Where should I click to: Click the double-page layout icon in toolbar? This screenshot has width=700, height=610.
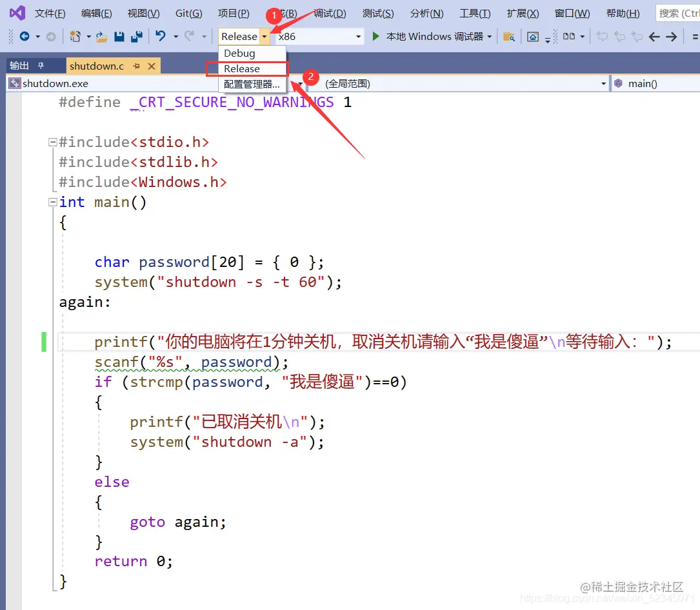click(x=569, y=36)
